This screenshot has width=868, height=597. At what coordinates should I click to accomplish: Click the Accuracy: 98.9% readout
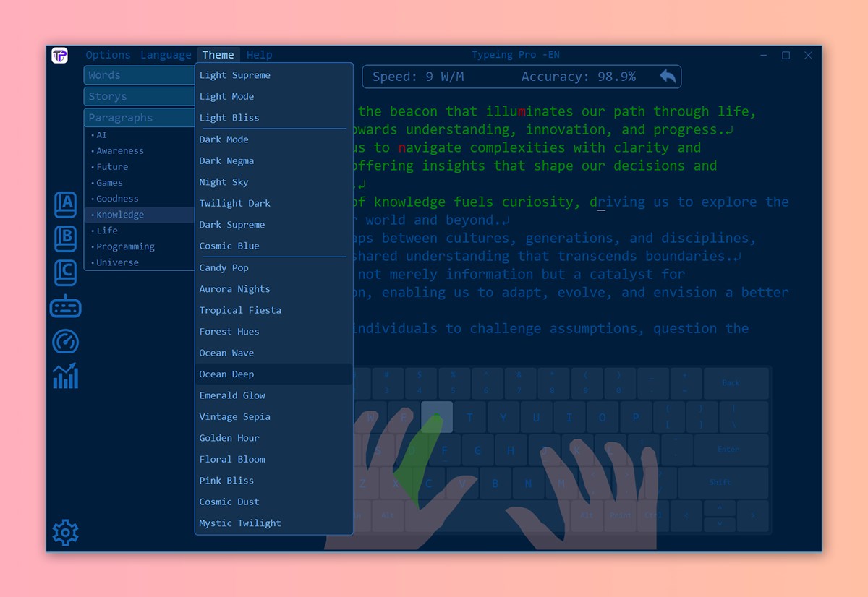579,76
